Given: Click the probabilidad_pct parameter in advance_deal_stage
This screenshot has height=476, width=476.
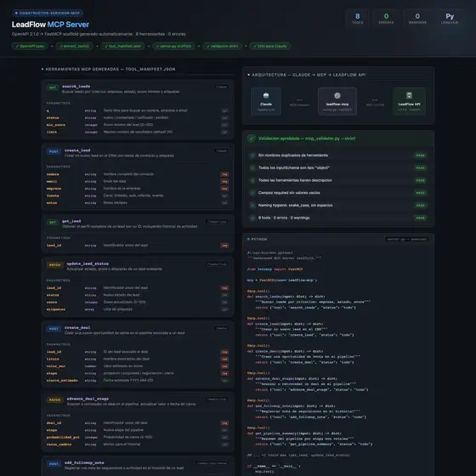Looking at the screenshot, I should [63, 437].
